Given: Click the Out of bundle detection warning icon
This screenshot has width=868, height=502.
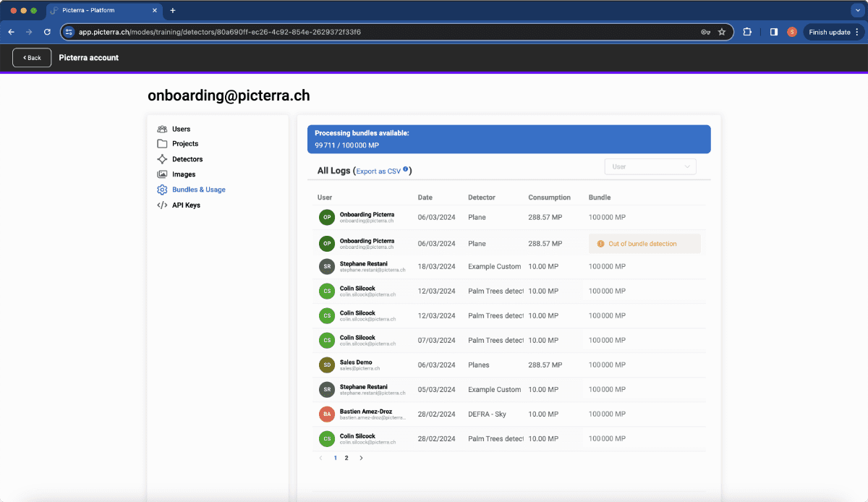Looking at the screenshot, I should click(x=600, y=244).
